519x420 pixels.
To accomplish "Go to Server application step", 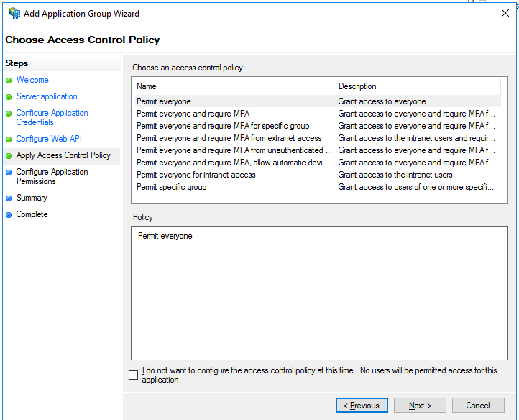I will 47,96.
